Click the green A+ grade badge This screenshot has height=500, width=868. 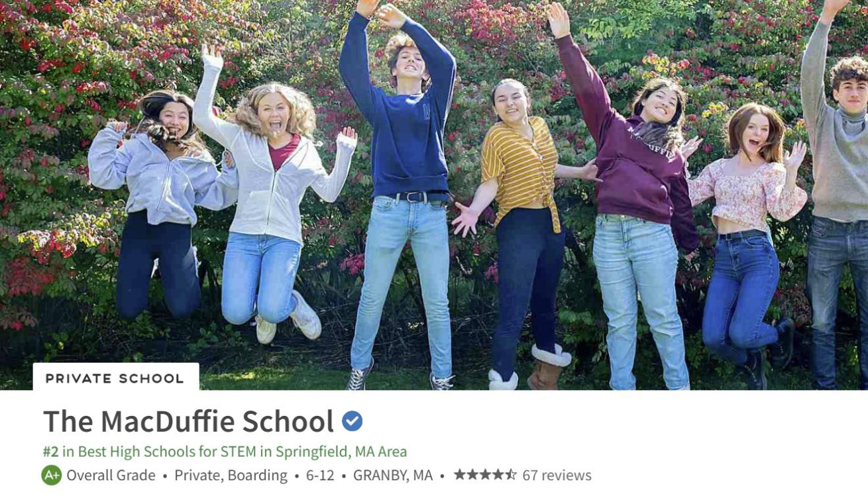tap(52, 475)
